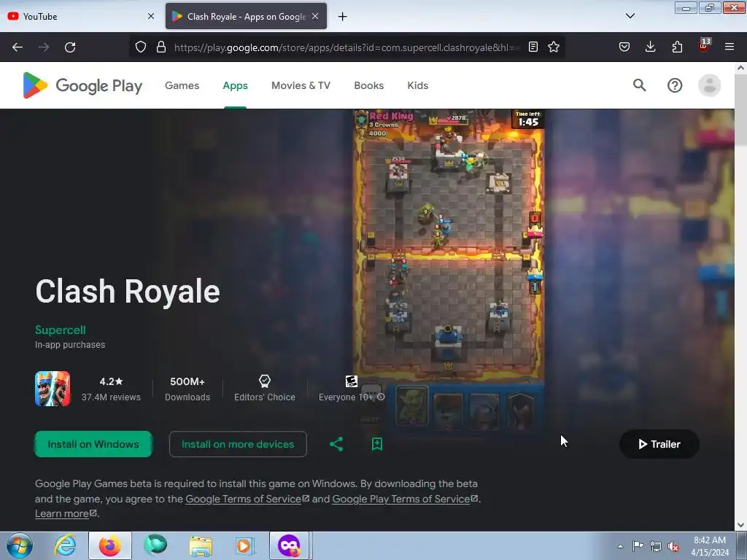This screenshot has width=747, height=560.
Task: Switch to the YouTube tab
Action: click(x=81, y=17)
